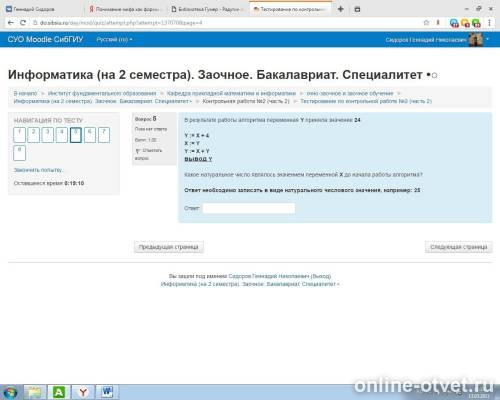Go to question 1 in navigation
The height and width of the screenshot is (400, 500).
(x=19, y=135)
